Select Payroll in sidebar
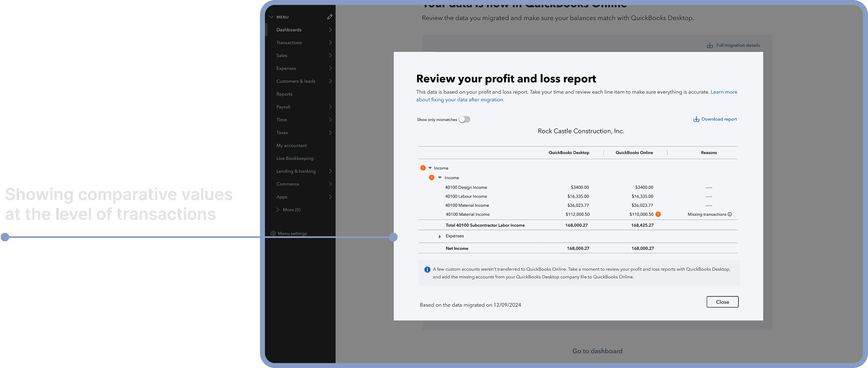The height and width of the screenshot is (368, 868). tap(283, 107)
